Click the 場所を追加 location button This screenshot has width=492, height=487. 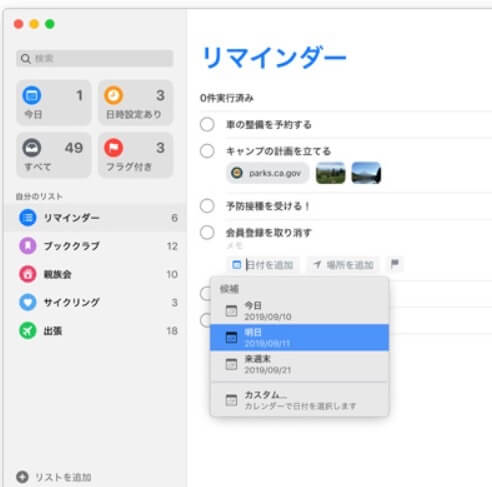click(343, 265)
